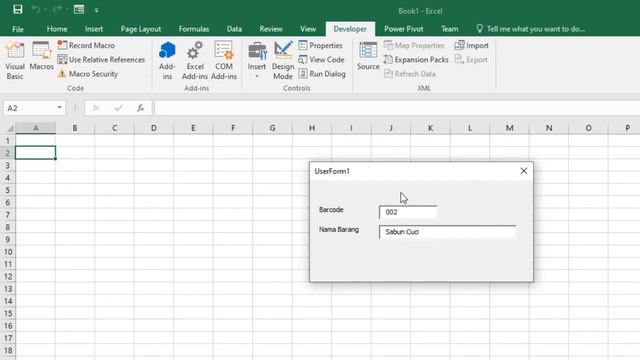Open the Visual Basic editor
This screenshot has height=360, width=640.
tap(15, 60)
